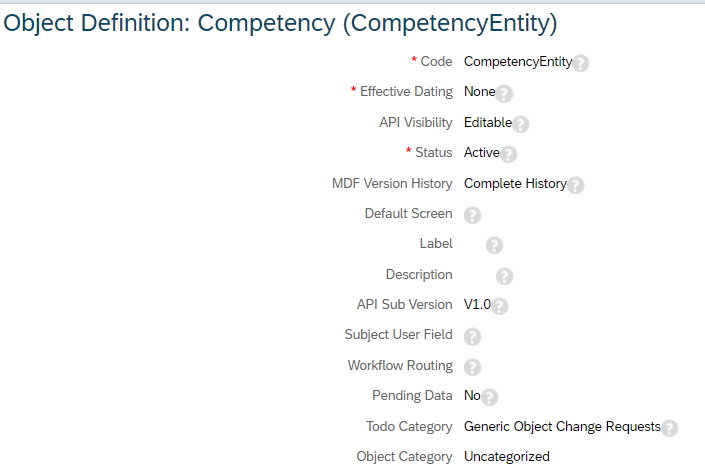The width and height of the screenshot is (705, 475).
Task: Click the Workflow Routing help icon
Action: pyautogui.click(x=472, y=367)
